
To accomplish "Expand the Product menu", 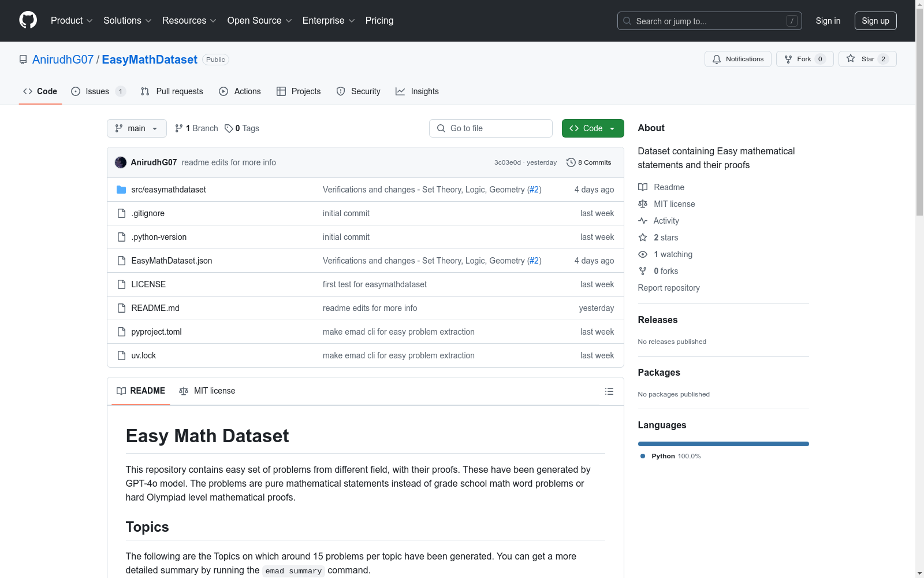I will (72, 21).
